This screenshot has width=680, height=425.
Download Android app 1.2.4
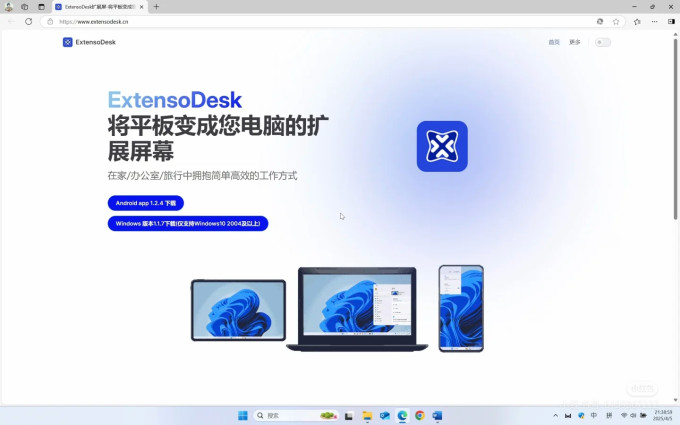point(146,203)
